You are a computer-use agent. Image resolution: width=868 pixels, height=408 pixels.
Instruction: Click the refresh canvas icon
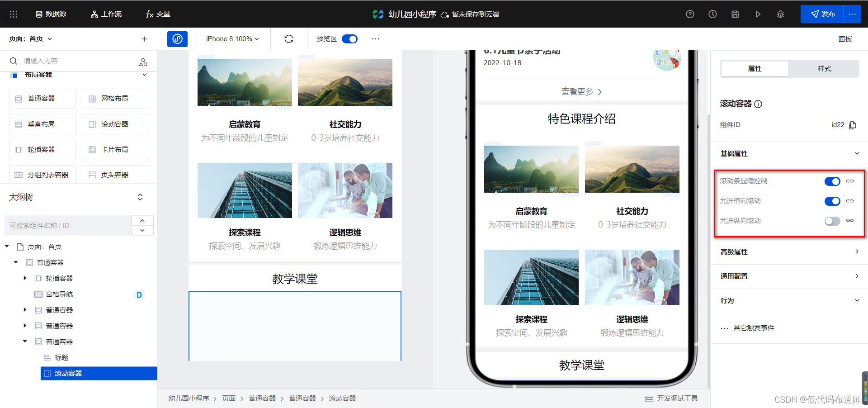click(x=289, y=39)
